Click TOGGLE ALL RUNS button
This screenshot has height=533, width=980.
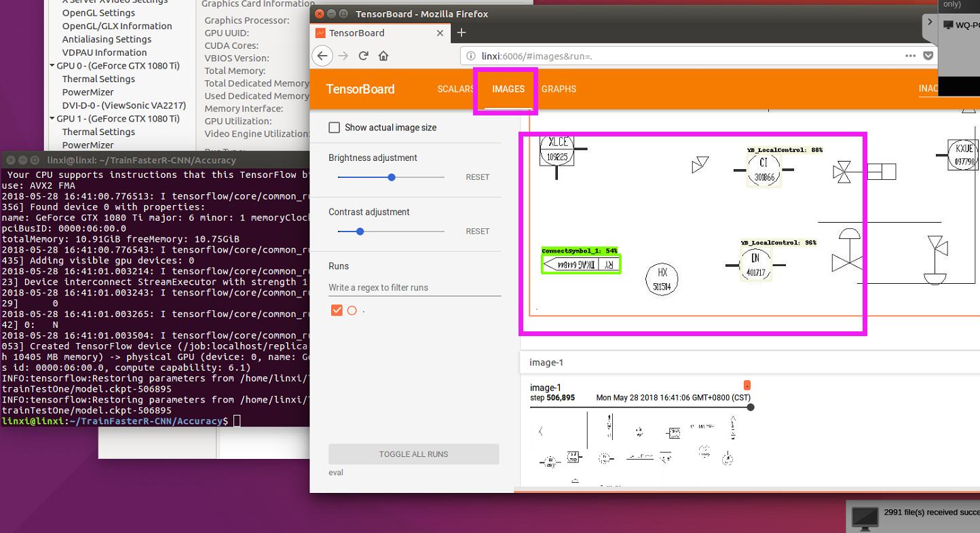414,454
